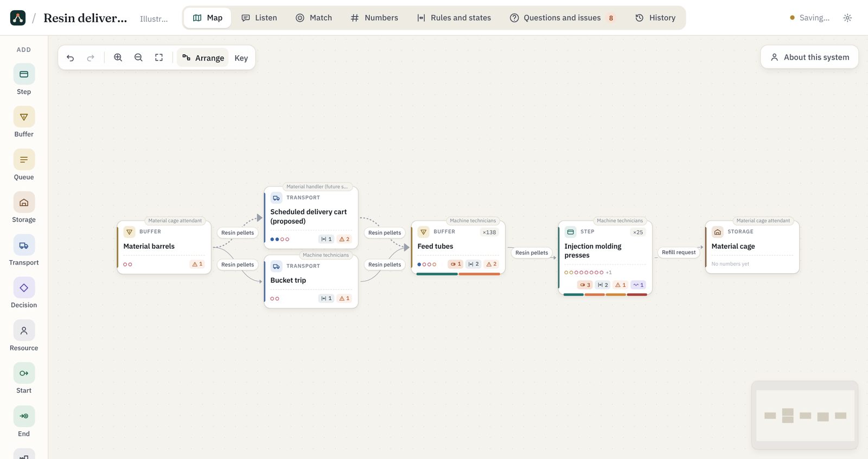The image size is (868, 459).
Task: Open the Match tab
Action: 314,18
